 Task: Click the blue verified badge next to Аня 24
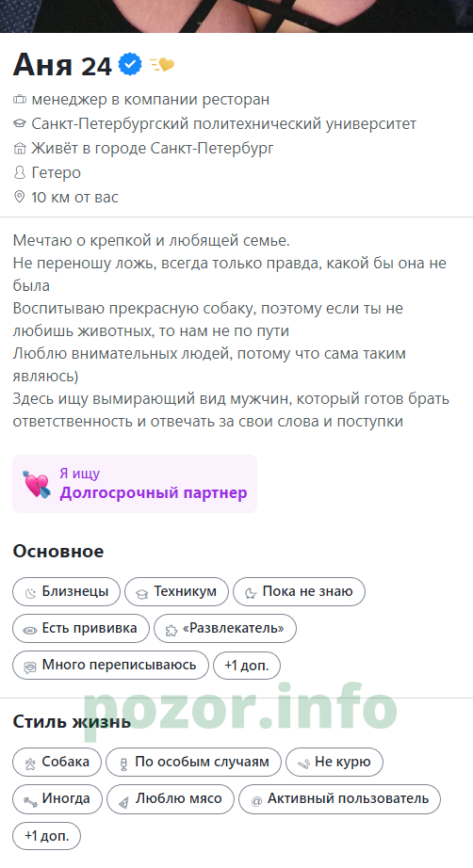pyautogui.click(x=130, y=65)
